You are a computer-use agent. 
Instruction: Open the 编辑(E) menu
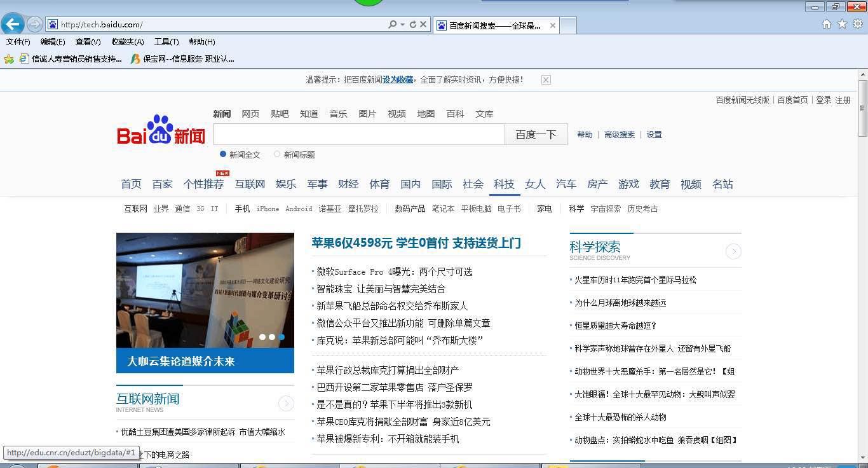(53, 42)
